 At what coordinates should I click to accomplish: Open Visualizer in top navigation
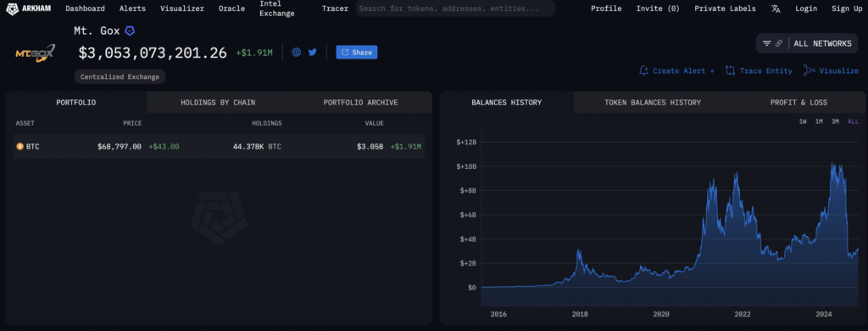[x=182, y=8]
